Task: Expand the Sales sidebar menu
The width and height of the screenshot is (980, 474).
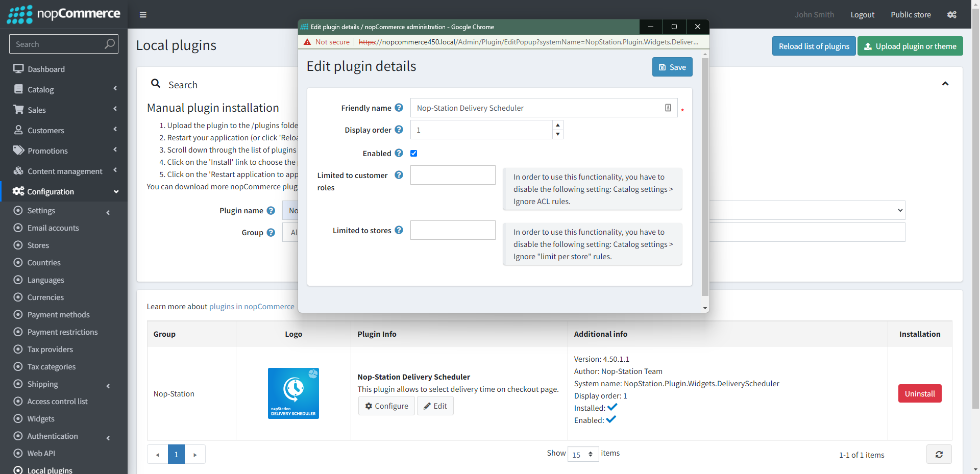Action: (x=64, y=110)
